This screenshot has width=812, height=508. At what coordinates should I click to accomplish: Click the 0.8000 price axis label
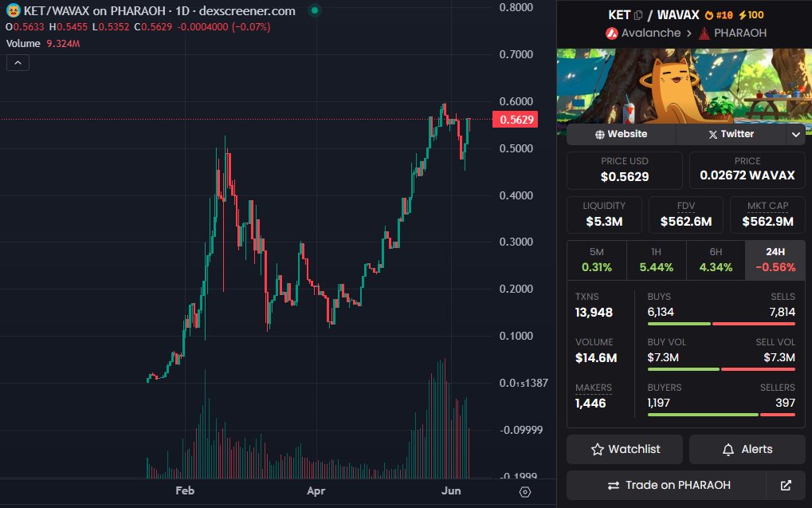[x=516, y=7]
